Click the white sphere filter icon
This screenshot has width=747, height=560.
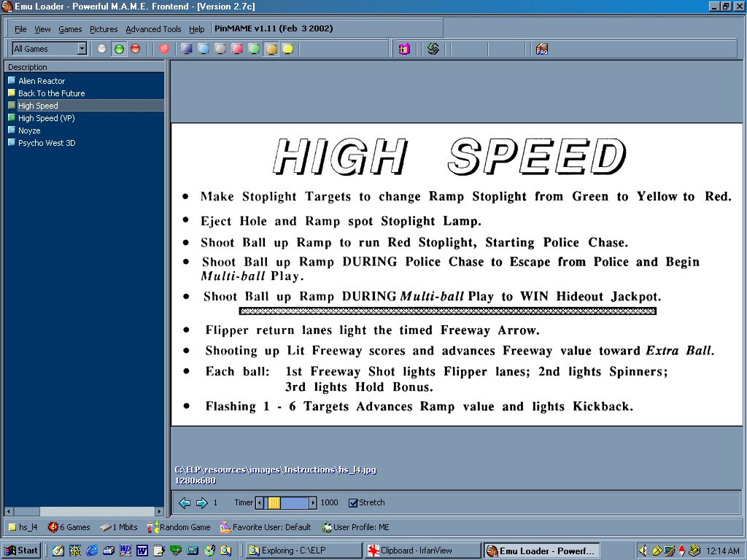(101, 49)
